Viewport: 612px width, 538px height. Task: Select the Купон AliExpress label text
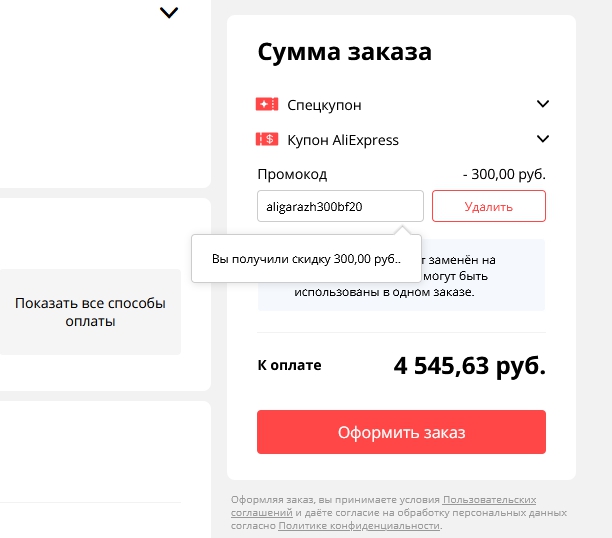(343, 140)
